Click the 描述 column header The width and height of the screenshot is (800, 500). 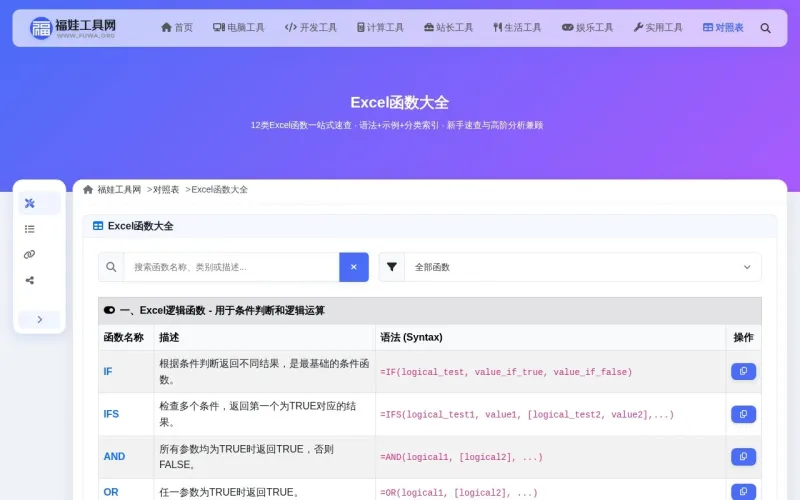pos(169,337)
